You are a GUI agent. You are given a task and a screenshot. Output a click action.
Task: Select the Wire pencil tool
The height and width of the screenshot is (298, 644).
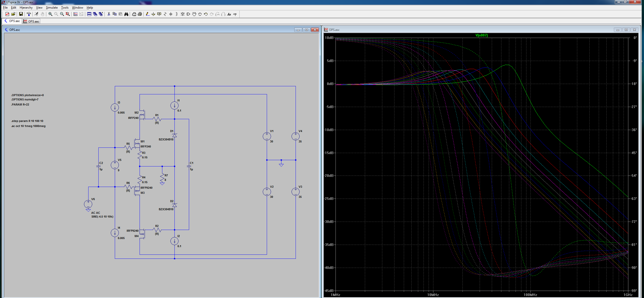147,14
